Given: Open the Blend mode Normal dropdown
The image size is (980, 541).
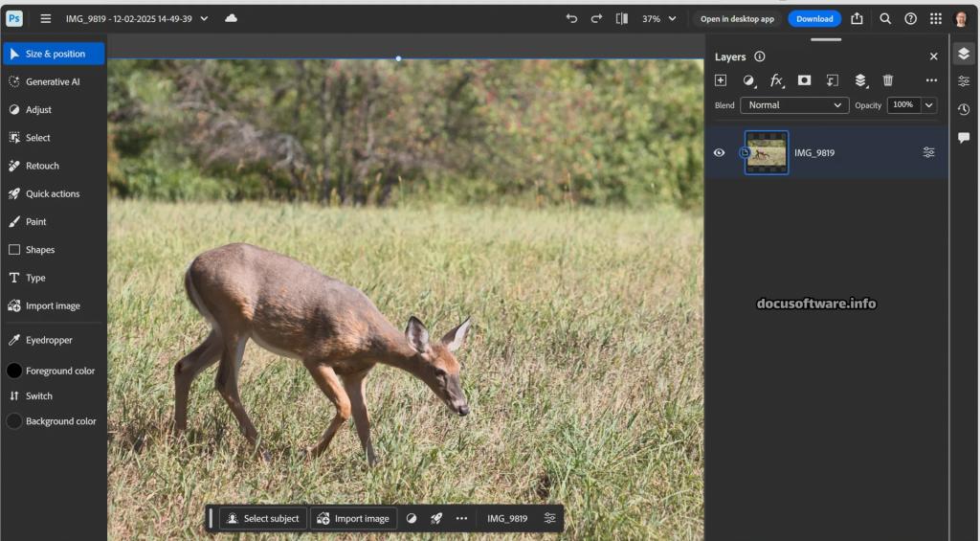Looking at the screenshot, I should point(794,105).
